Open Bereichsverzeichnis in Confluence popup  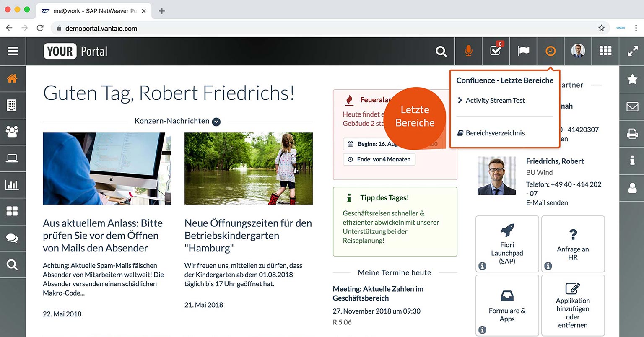[491, 133]
